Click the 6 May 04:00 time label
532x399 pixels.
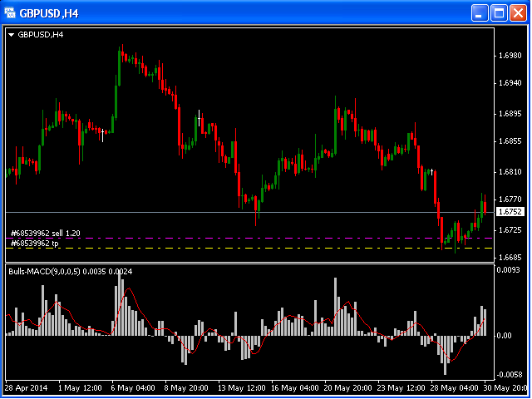pyautogui.click(x=133, y=387)
